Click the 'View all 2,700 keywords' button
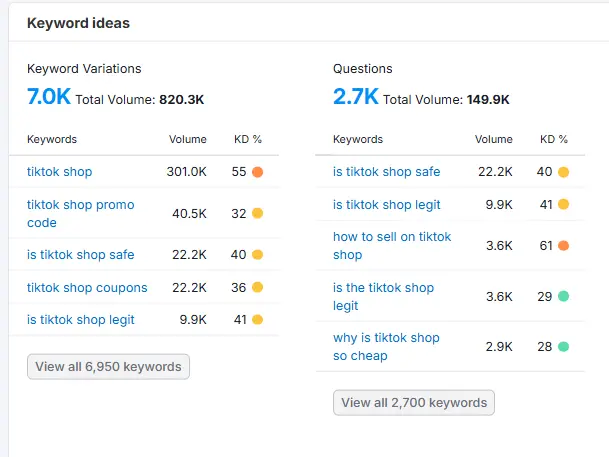This screenshot has width=609, height=457. click(x=414, y=403)
